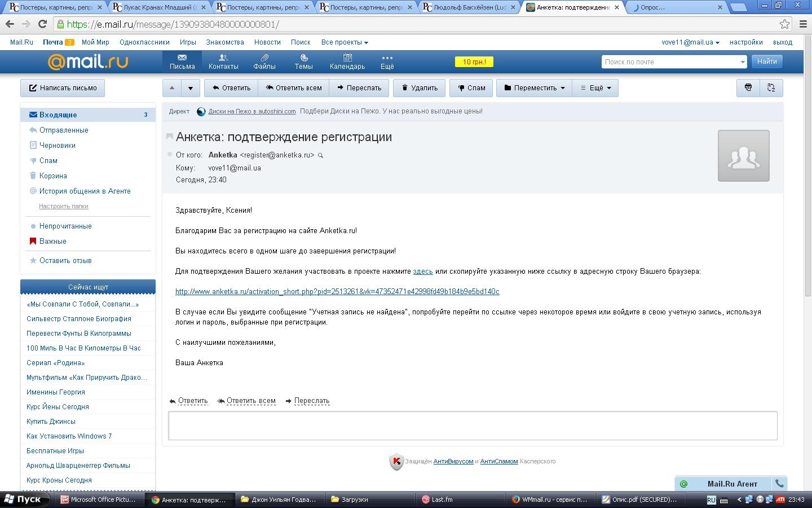Open Спам folder in sidebar
The height and width of the screenshot is (508, 812).
pos(48,160)
